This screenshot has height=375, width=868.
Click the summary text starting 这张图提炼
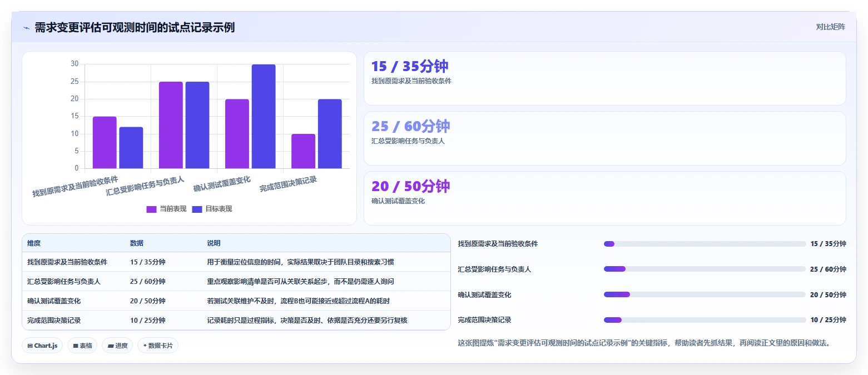pos(644,343)
